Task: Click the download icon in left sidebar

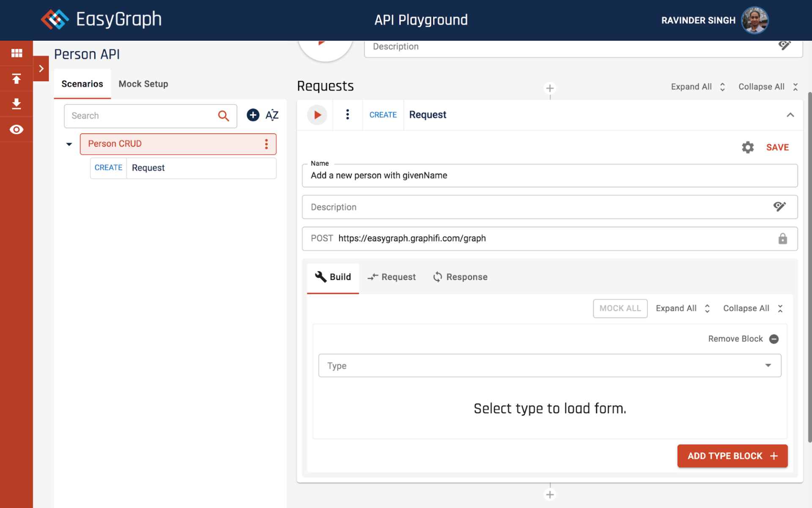Action: (x=16, y=104)
